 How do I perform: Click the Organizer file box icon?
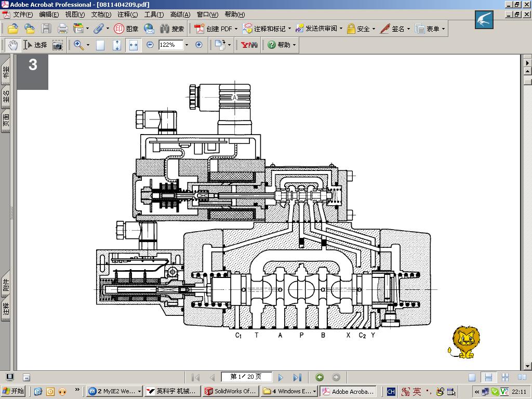(x=78, y=29)
